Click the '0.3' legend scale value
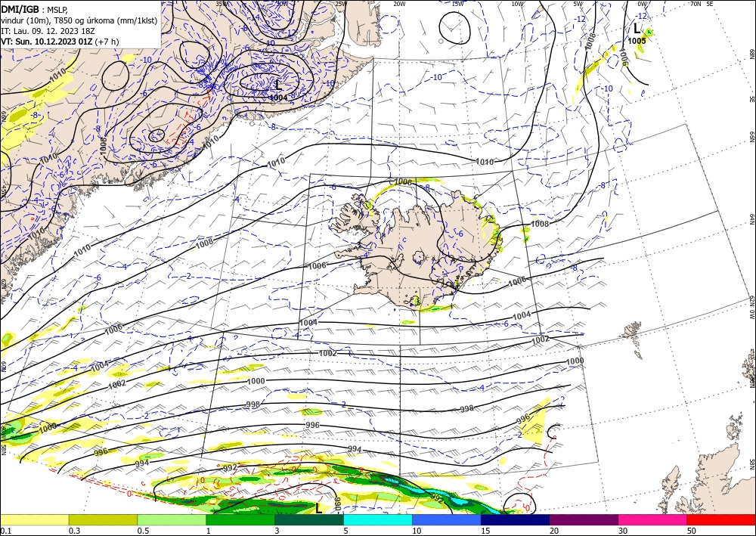The image size is (756, 536). click(74, 531)
